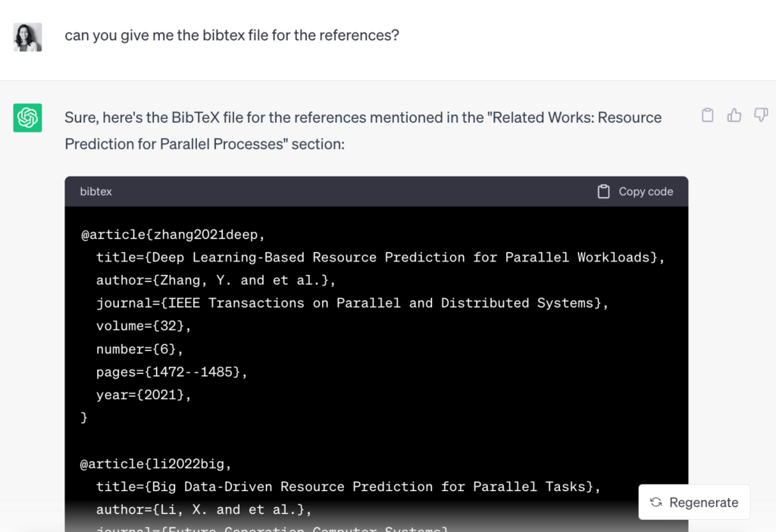Click the circular arrows Regenerate icon
Screen dimensions: 776x532
pos(656,502)
